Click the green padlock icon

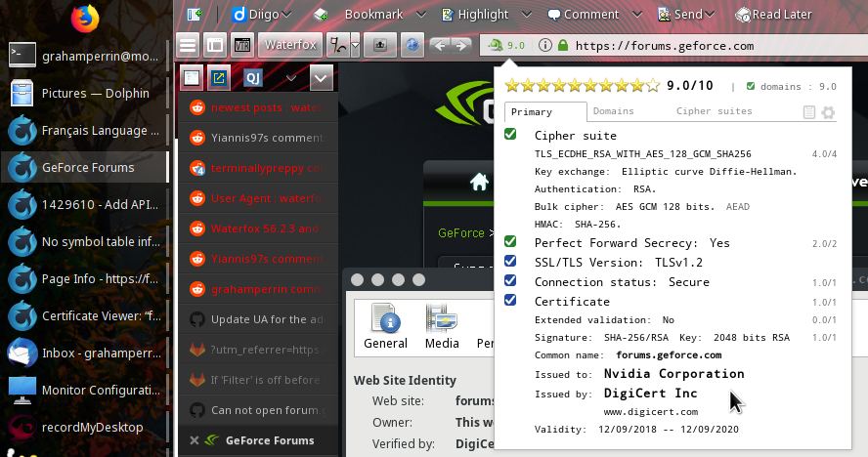(x=563, y=45)
